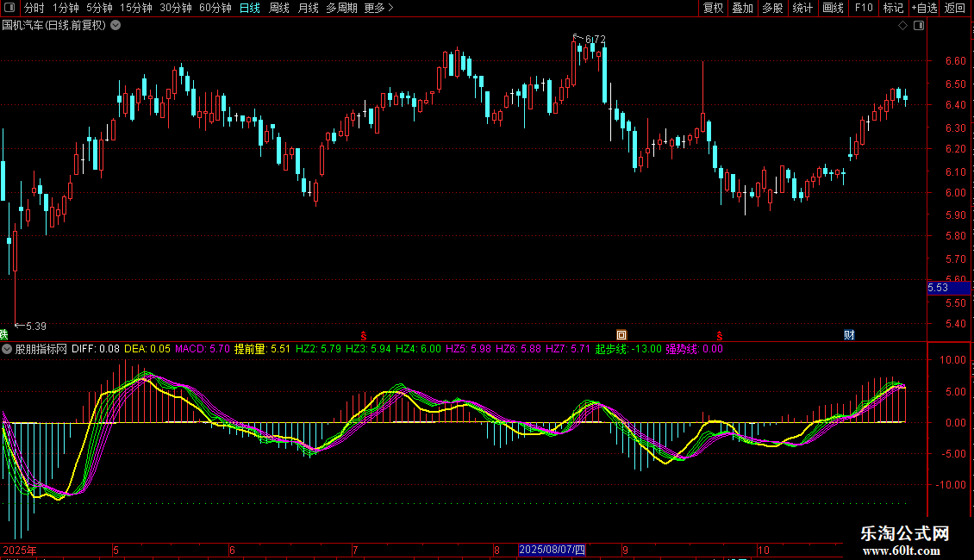Click the blue 5.53 price label on axis
This screenshot has height=560, width=974.
[938, 288]
